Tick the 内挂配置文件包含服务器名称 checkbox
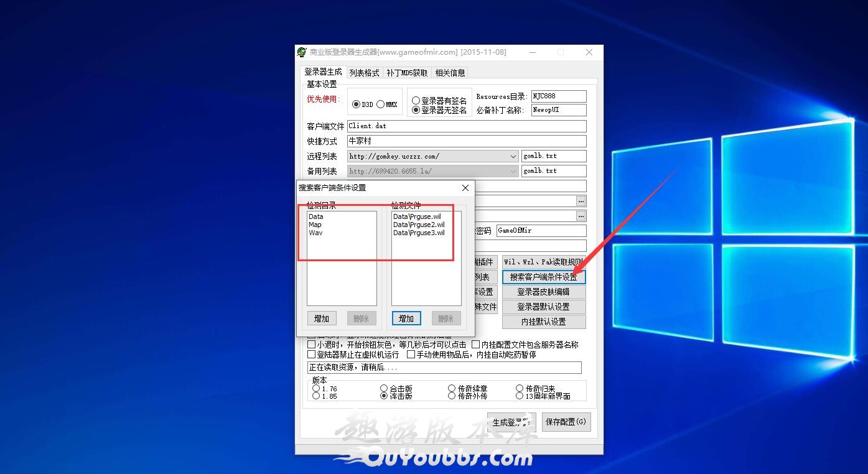 pos(475,344)
